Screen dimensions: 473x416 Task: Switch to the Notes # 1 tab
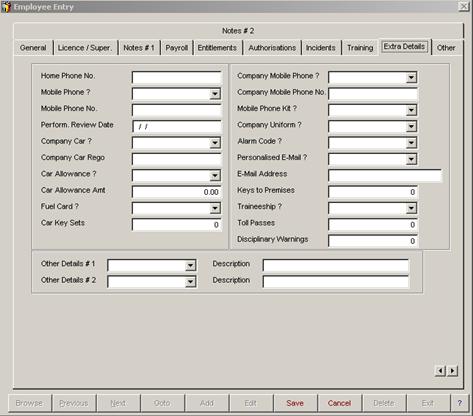coord(139,48)
